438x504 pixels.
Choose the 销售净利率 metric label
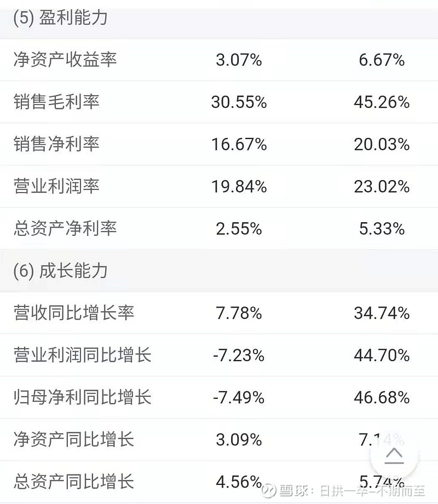(56, 144)
